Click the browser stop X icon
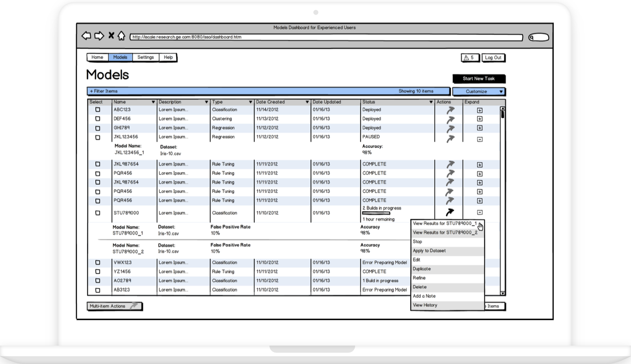631x364 pixels. coord(111,36)
